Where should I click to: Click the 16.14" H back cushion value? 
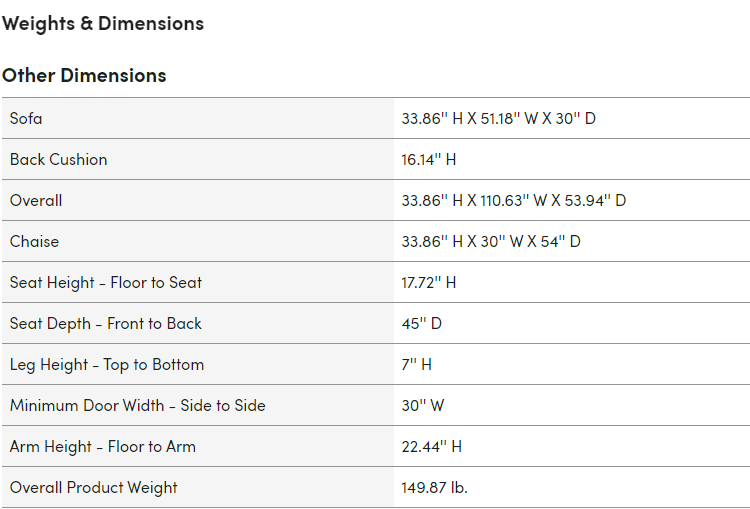pyautogui.click(x=429, y=159)
